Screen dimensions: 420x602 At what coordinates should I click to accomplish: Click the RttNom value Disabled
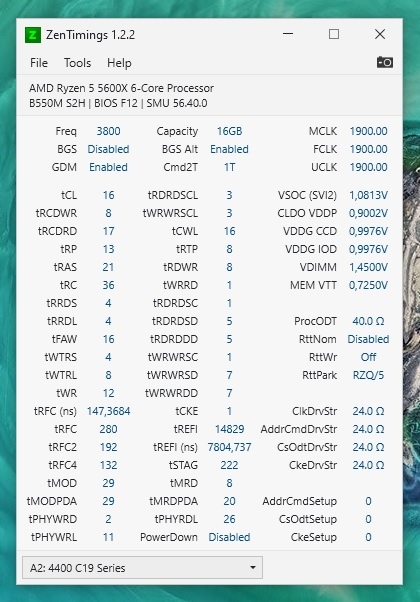(x=368, y=339)
